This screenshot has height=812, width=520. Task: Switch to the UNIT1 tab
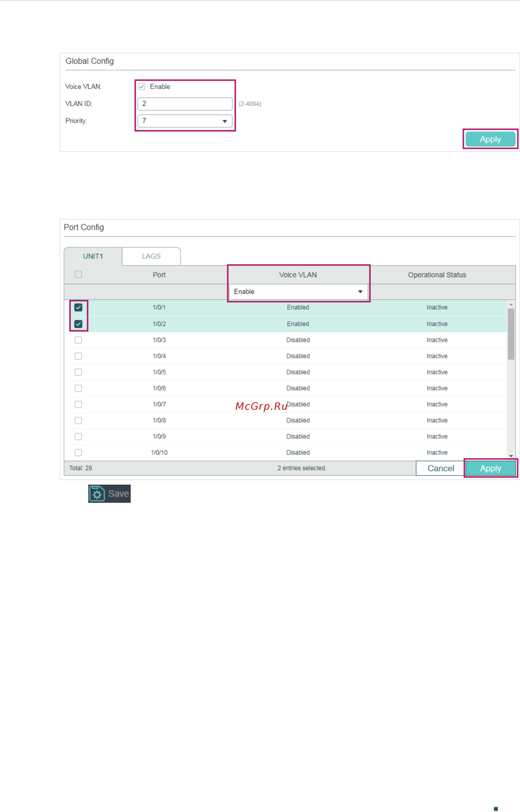coord(93,256)
